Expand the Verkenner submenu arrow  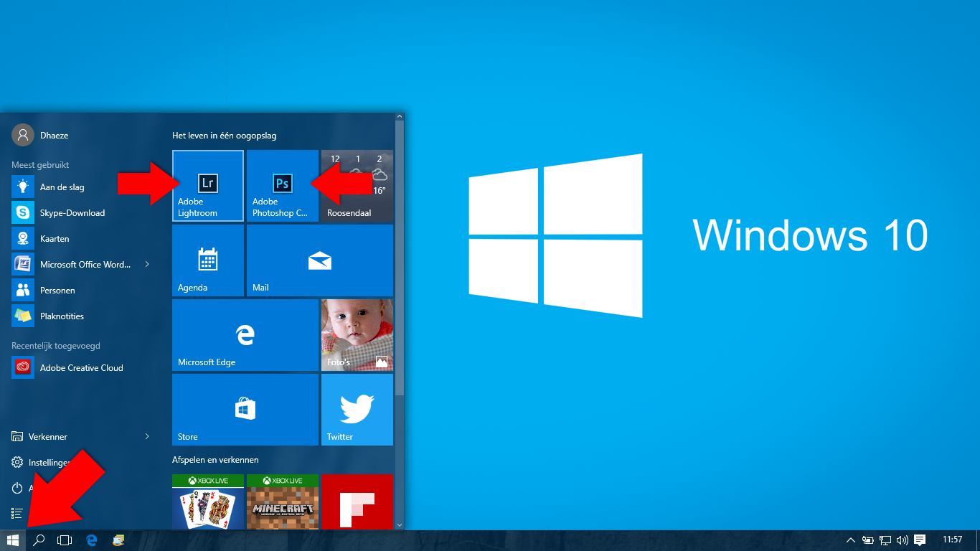coord(147,436)
